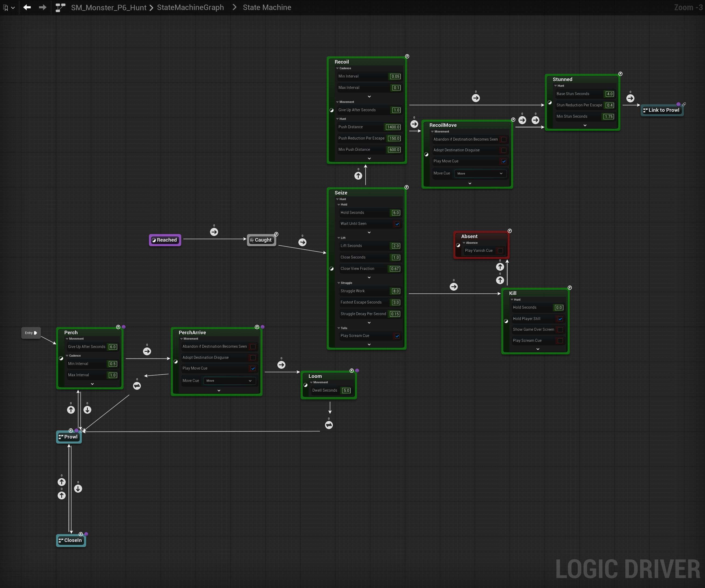Toggle Play Move Cue checkbox in RecoilMove
The image size is (705, 588).
[504, 162]
